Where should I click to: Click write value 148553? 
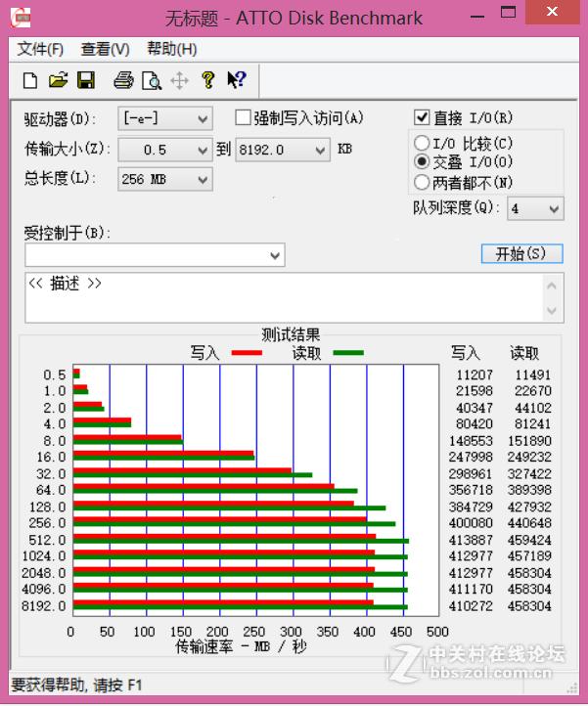pyautogui.click(x=472, y=440)
